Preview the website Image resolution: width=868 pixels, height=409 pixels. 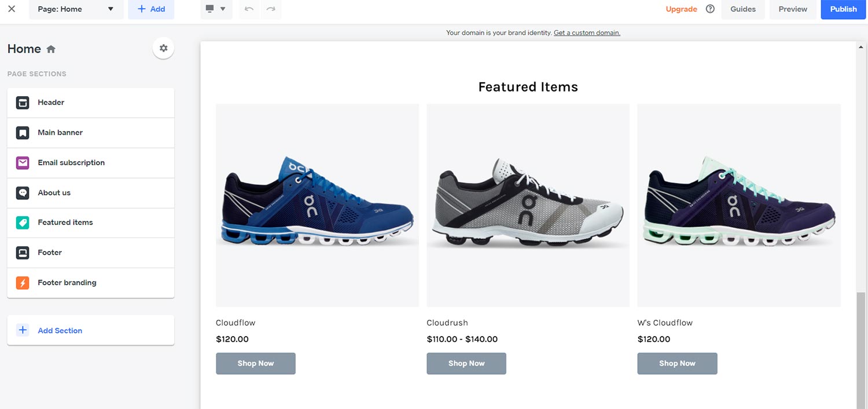point(792,9)
